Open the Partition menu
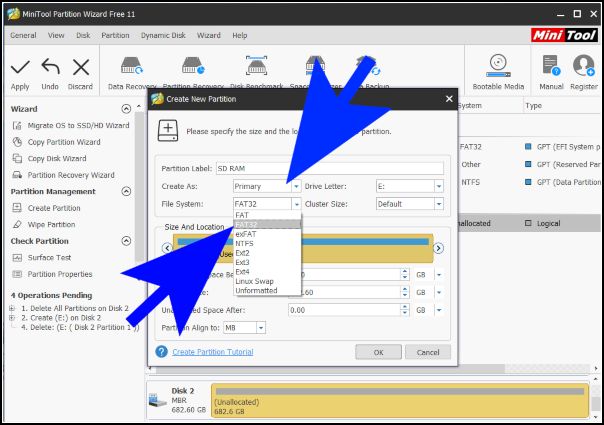604x425 pixels. [x=115, y=35]
